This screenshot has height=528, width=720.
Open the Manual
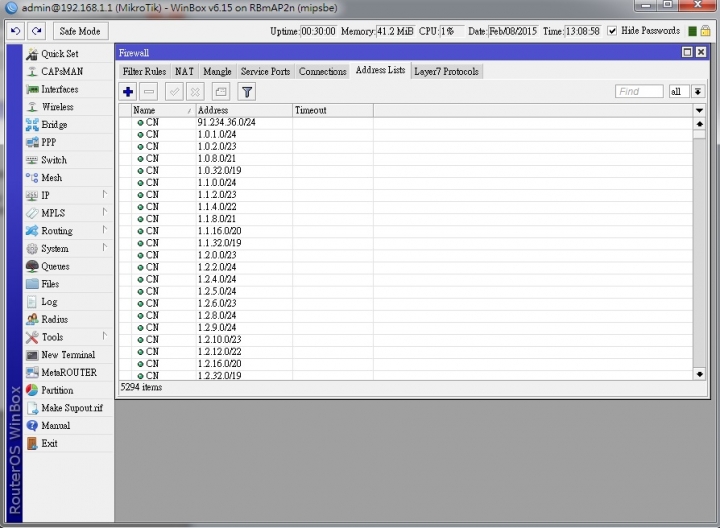point(68,426)
